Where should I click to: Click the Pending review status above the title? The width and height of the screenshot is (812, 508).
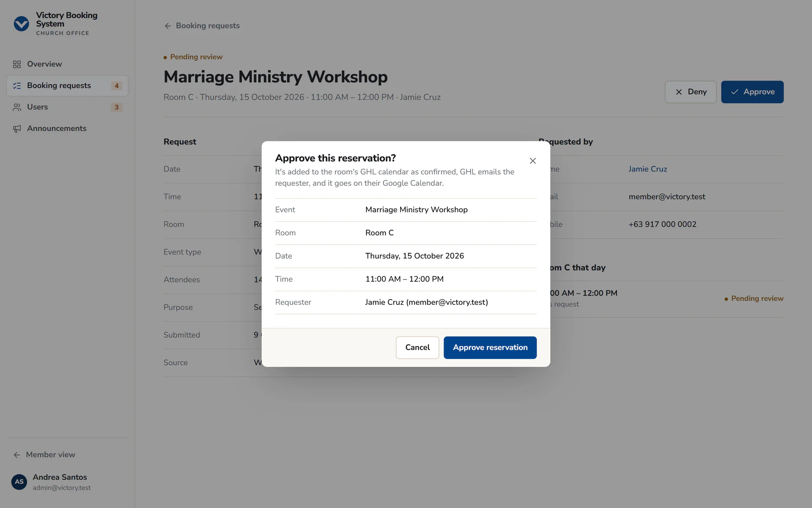click(x=193, y=57)
